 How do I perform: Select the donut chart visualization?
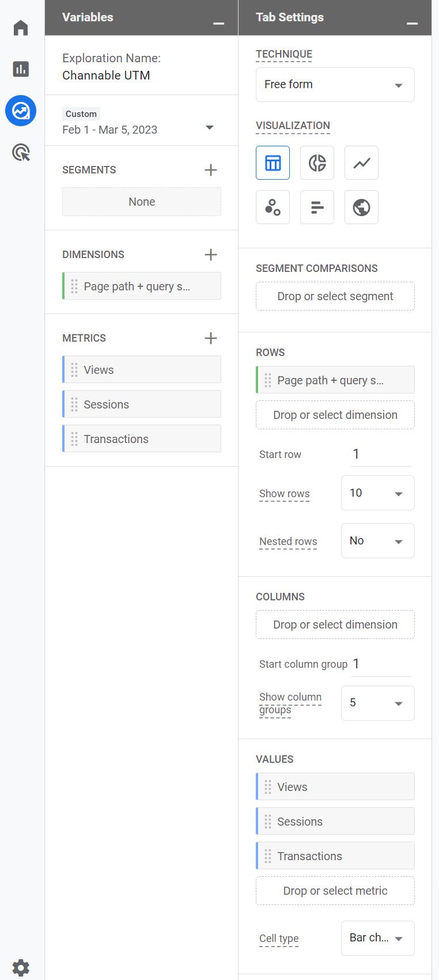[x=317, y=163]
